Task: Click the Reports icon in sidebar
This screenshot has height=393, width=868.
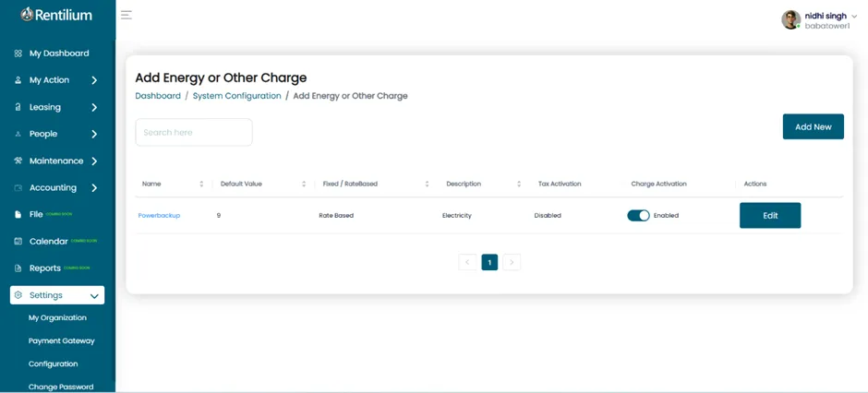Action: pyautogui.click(x=18, y=268)
